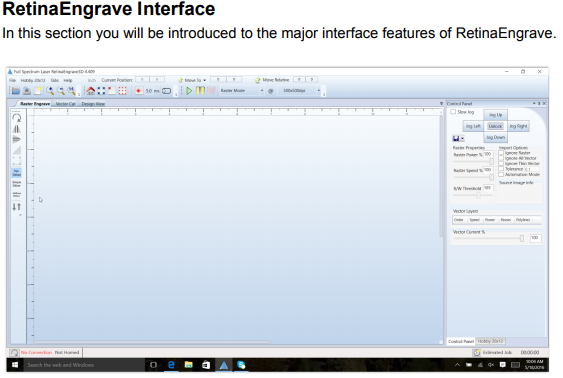Switch to the Design View tab
The width and height of the screenshot is (563, 378).
pos(93,104)
